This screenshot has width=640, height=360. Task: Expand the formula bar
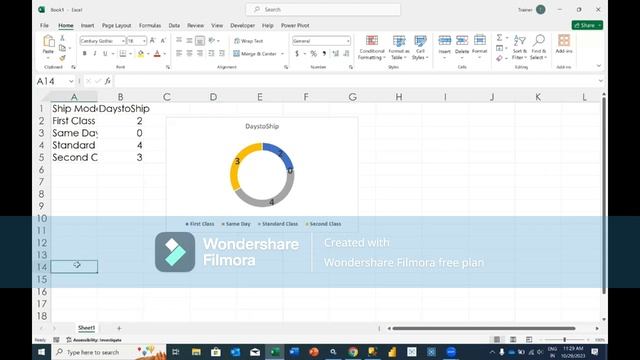[x=600, y=81]
